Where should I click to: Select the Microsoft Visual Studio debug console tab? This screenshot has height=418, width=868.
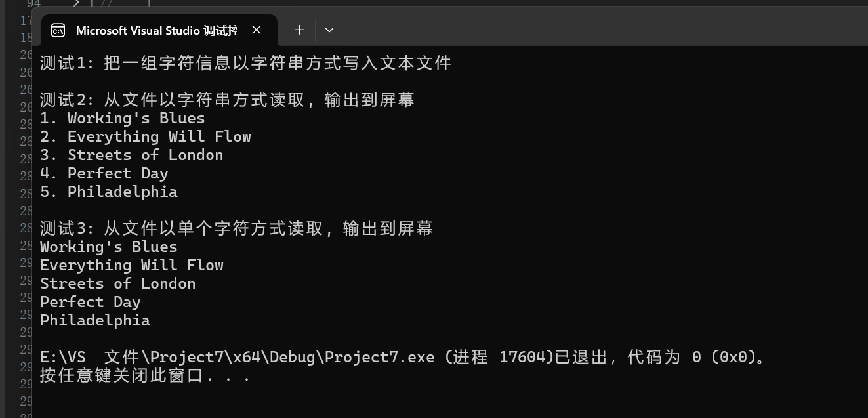point(156,30)
